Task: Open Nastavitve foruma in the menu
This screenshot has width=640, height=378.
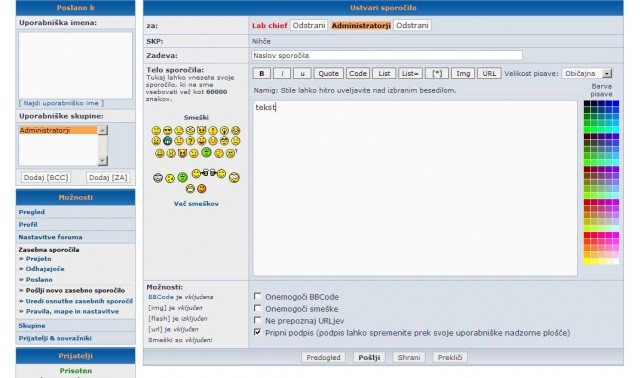Action: click(50, 237)
